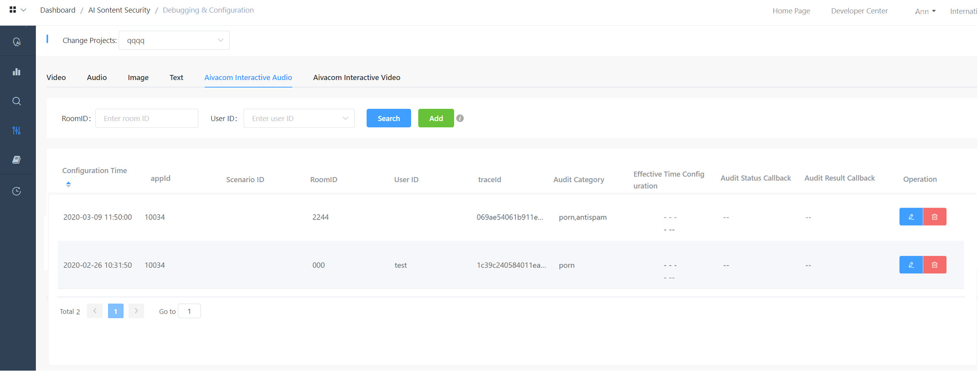Image resolution: width=980 pixels, height=373 pixels.
Task: Open the grid app menu icon
Action: tap(13, 10)
